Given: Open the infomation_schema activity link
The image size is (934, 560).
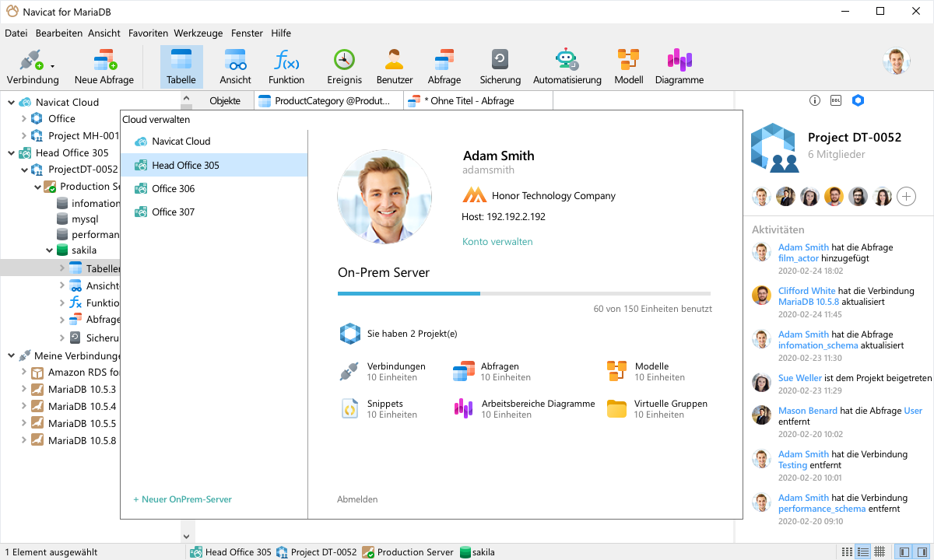Looking at the screenshot, I should (x=818, y=345).
